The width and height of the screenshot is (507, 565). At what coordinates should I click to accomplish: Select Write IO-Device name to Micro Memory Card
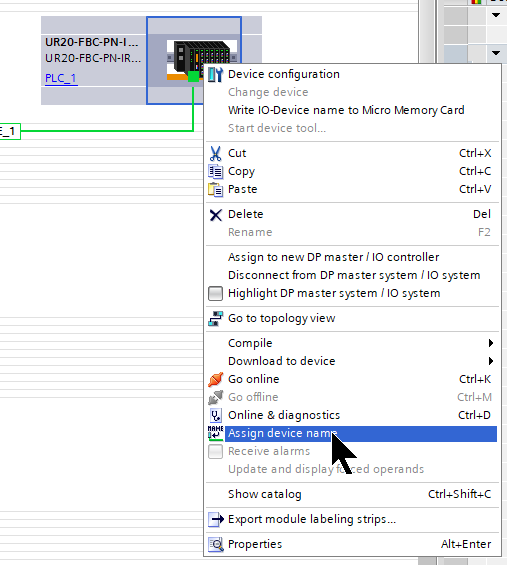click(346, 110)
